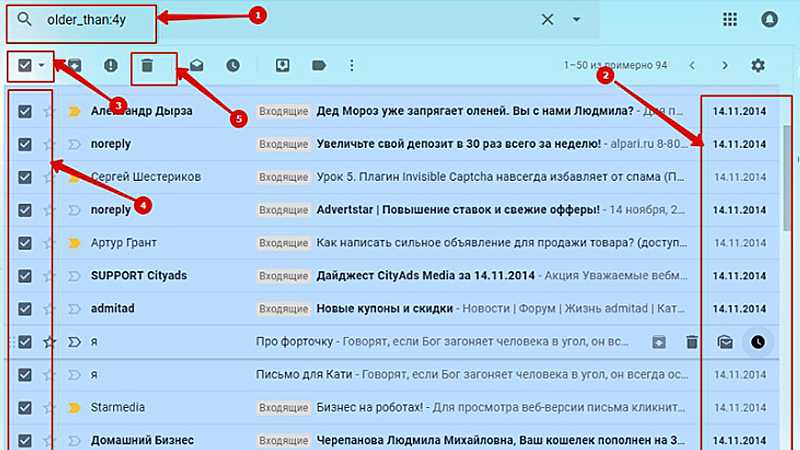Uncheck the Сергей Шестериков message checkbox
Screen dimensions: 800x450
click(24, 177)
